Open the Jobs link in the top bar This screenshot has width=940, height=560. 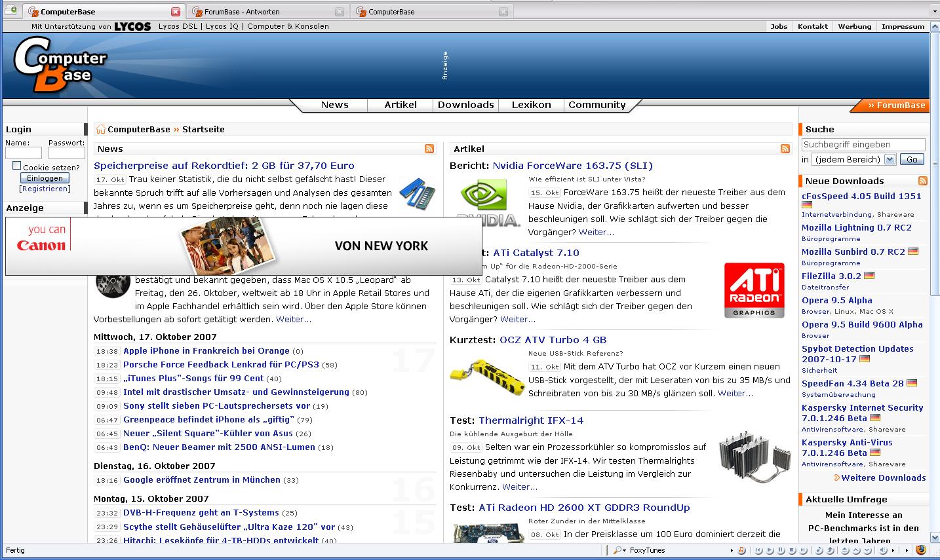[x=779, y=27]
